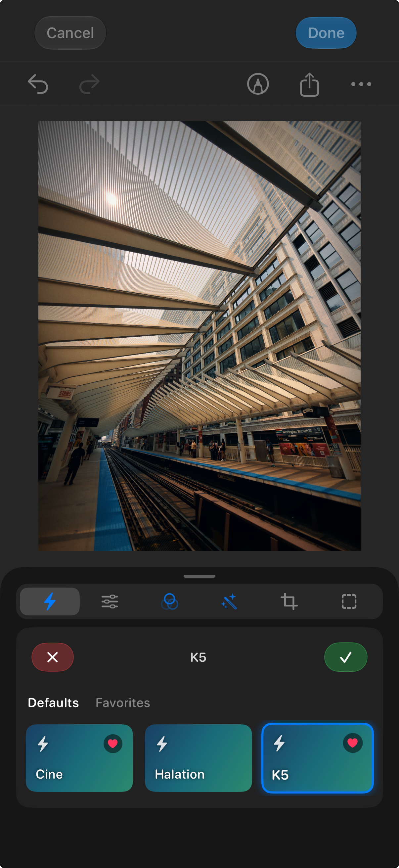Cancel the photo editing session
The height and width of the screenshot is (868, 399).
click(70, 33)
